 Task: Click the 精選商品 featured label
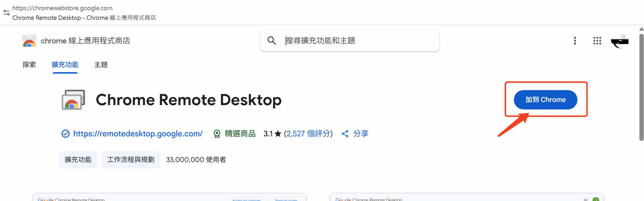click(240, 134)
